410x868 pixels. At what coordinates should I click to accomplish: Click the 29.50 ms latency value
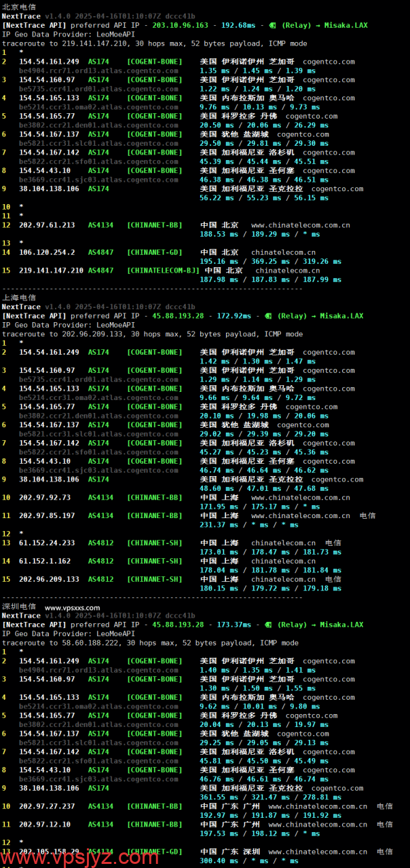(x=217, y=143)
